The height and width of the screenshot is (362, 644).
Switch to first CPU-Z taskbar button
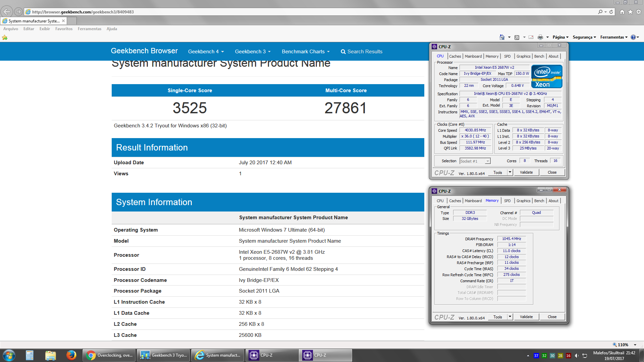coord(272,355)
